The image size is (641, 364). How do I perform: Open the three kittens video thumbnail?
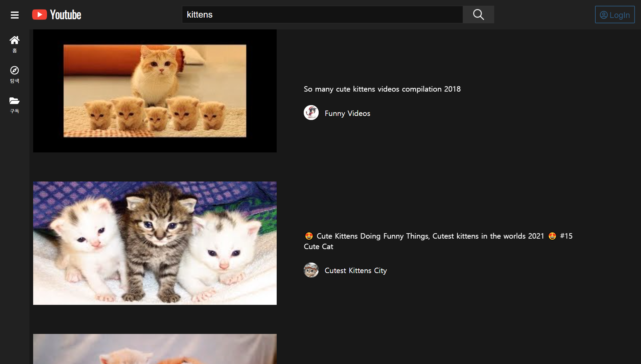155,243
